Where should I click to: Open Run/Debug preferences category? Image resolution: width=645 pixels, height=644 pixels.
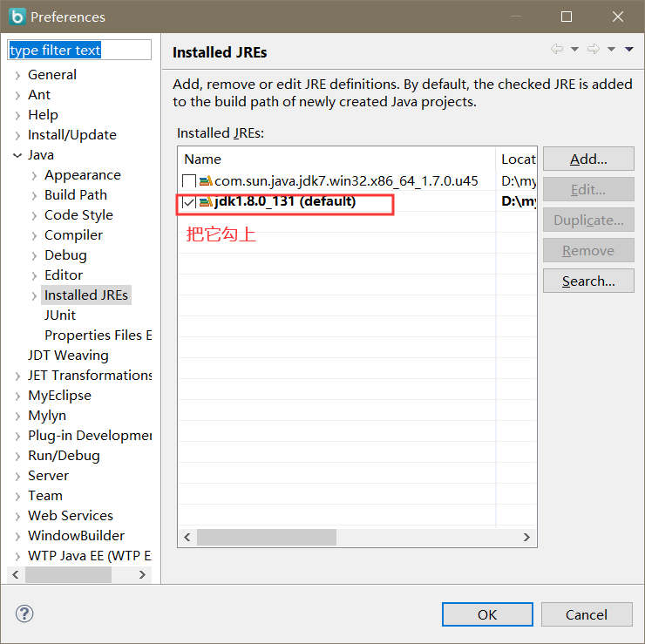coord(64,456)
